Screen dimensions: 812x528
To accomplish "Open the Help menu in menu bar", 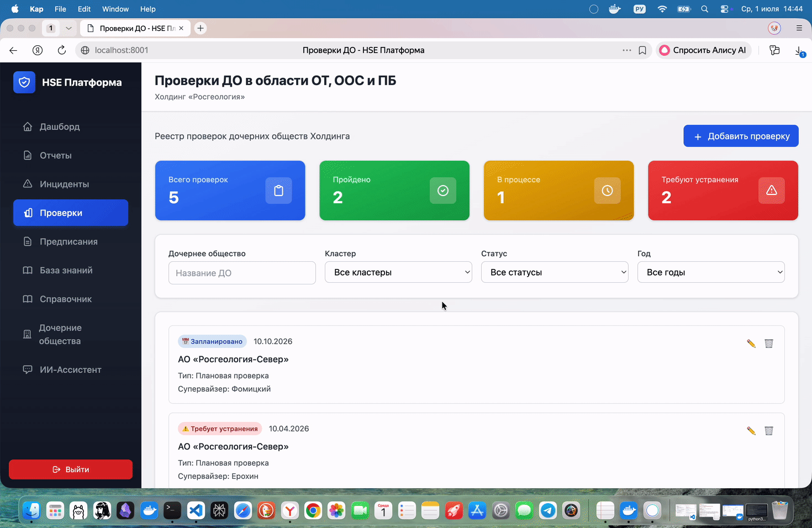I will 147,9.
